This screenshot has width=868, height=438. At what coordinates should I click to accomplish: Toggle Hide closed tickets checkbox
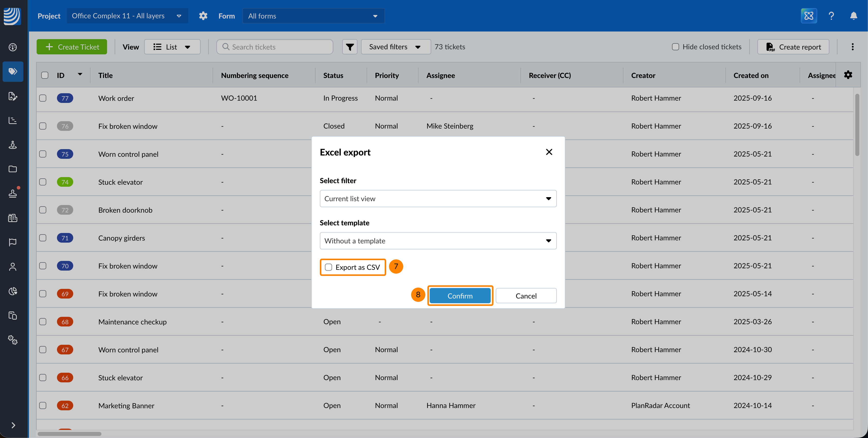[x=675, y=47]
